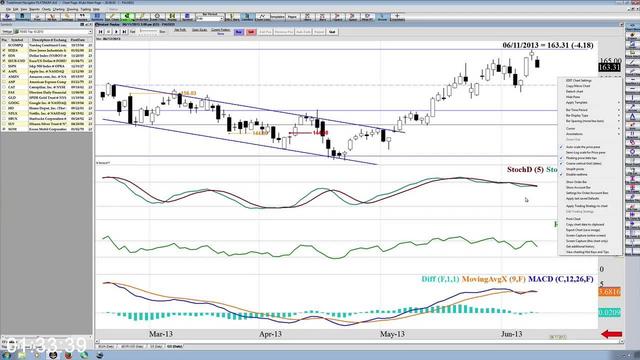
Task: Click the Symbols toolbar icon
Action: coord(97,17)
